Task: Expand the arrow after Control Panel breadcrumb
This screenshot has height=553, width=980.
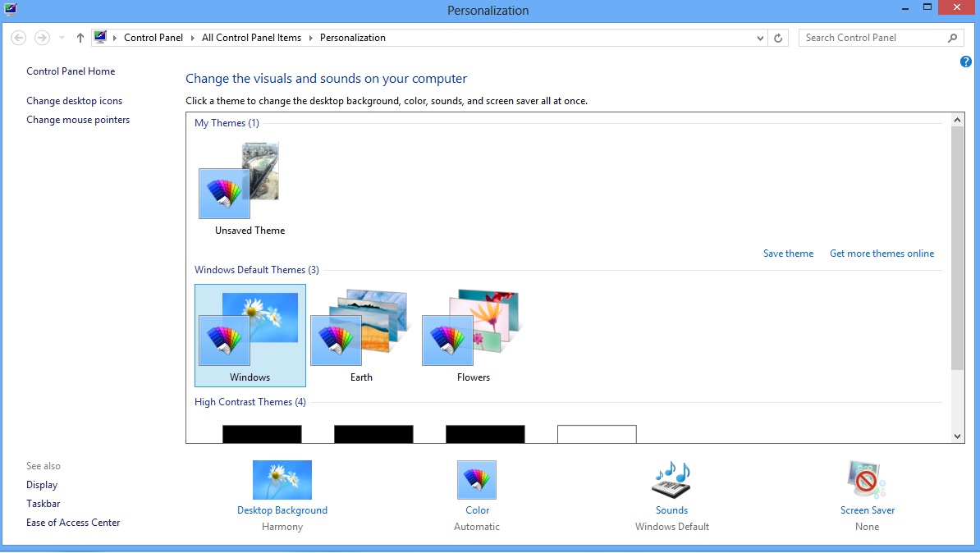Action: pos(193,38)
